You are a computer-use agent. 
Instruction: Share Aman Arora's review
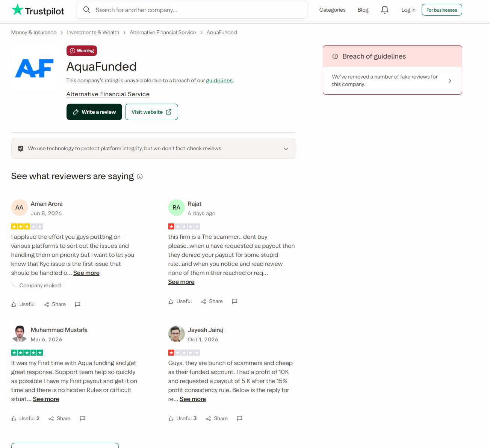(x=55, y=304)
